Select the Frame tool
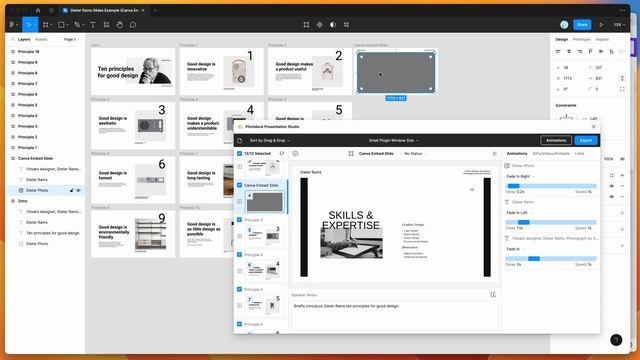 [x=46, y=25]
